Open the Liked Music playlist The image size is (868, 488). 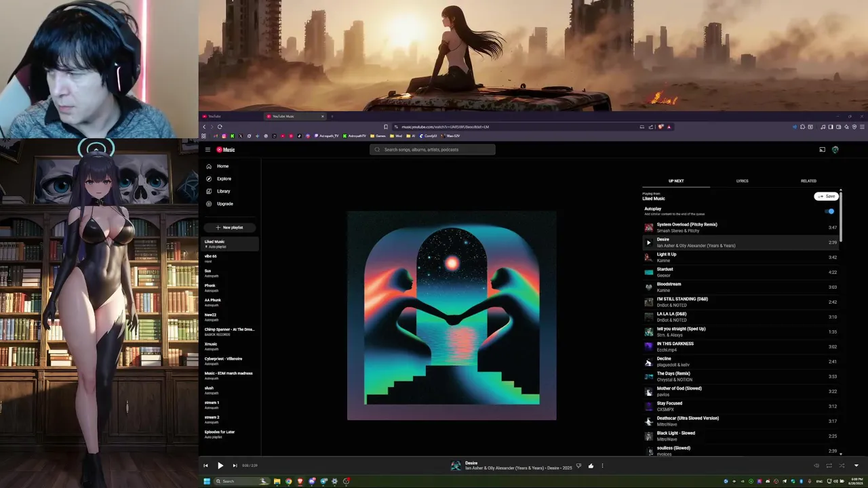point(230,244)
